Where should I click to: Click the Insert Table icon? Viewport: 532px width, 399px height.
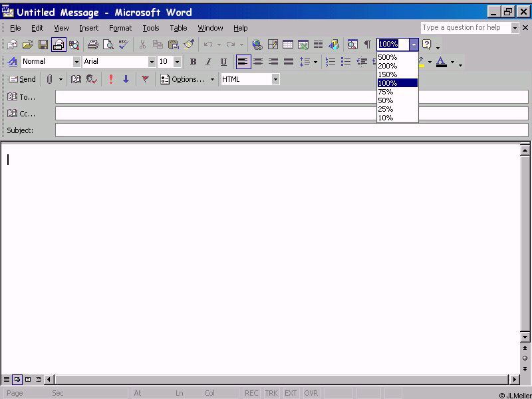(288, 45)
